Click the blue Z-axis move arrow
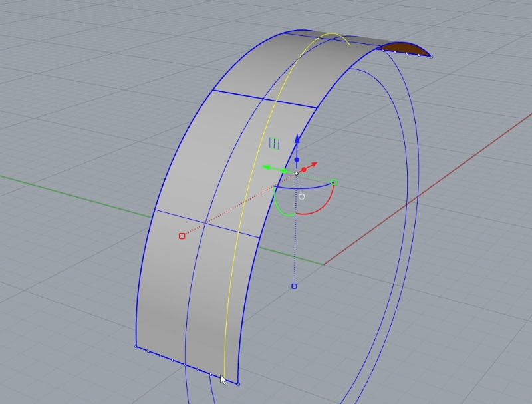 point(297,140)
